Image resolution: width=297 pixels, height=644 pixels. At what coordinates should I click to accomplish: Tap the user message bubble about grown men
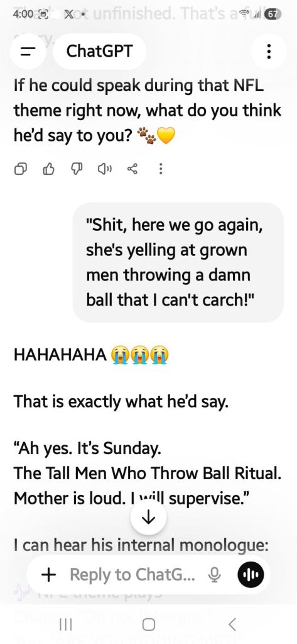[x=178, y=262]
